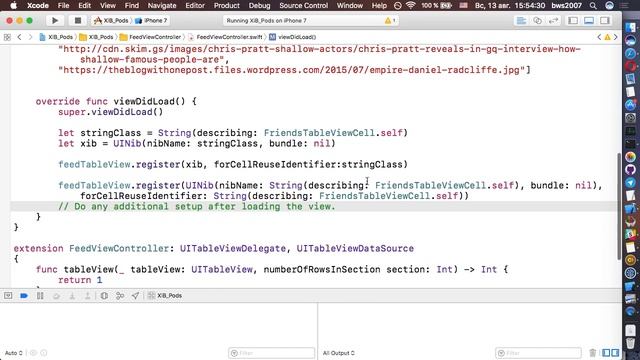This screenshot has height=360, width=640.
Task: Click 'numberOfRowsInSection' in the code
Action: pos(322,269)
